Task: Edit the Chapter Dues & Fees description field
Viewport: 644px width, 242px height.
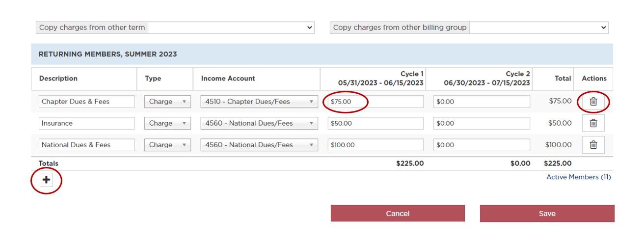Action: click(x=86, y=102)
